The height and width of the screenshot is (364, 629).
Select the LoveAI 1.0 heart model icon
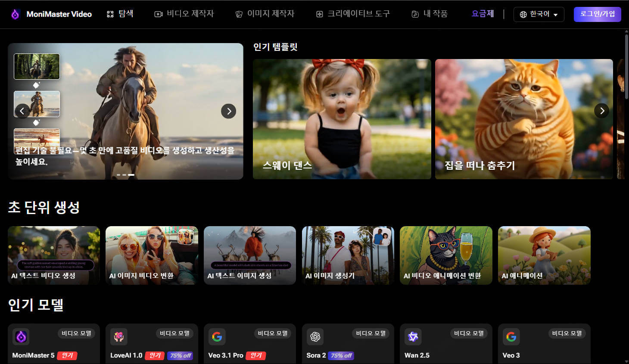click(119, 337)
